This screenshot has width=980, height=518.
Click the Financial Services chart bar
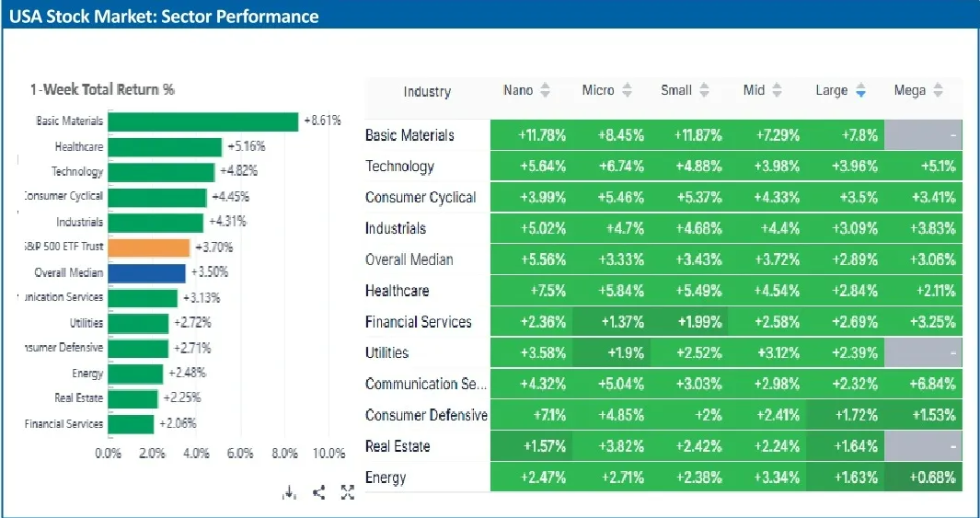click(131, 424)
